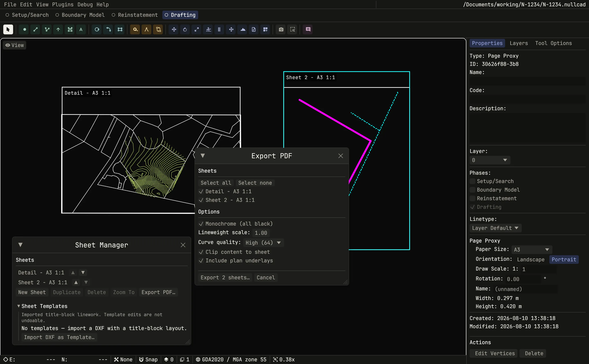Image resolution: width=589 pixels, height=364 pixels.
Task: Activate the arrow Select tool in toolbar
Action: [8, 29]
